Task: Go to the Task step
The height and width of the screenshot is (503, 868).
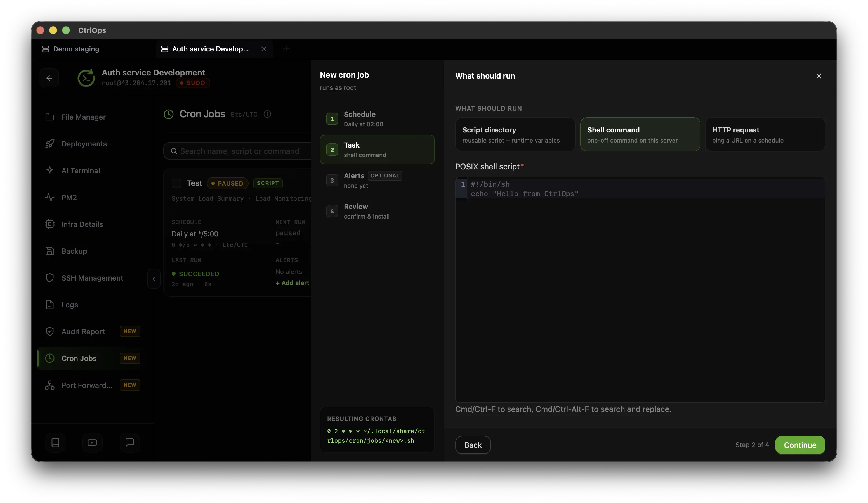Action: coord(377,150)
